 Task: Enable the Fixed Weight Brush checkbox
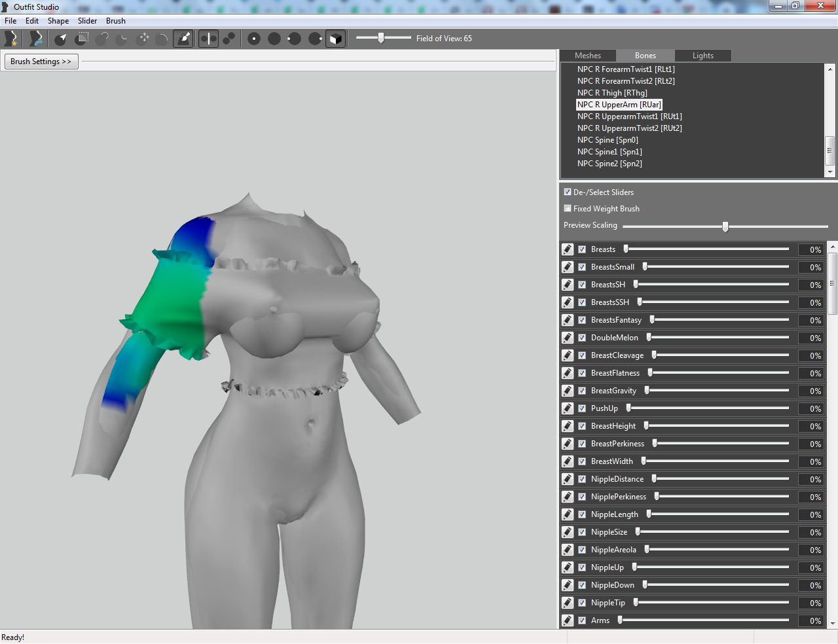tap(568, 209)
